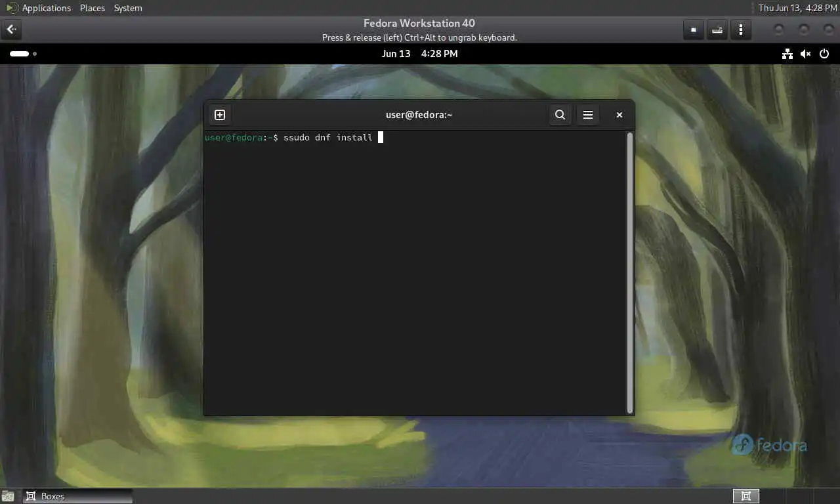Screen dimensions: 840x504
Task: Open the System menu
Action: pyautogui.click(x=128, y=8)
